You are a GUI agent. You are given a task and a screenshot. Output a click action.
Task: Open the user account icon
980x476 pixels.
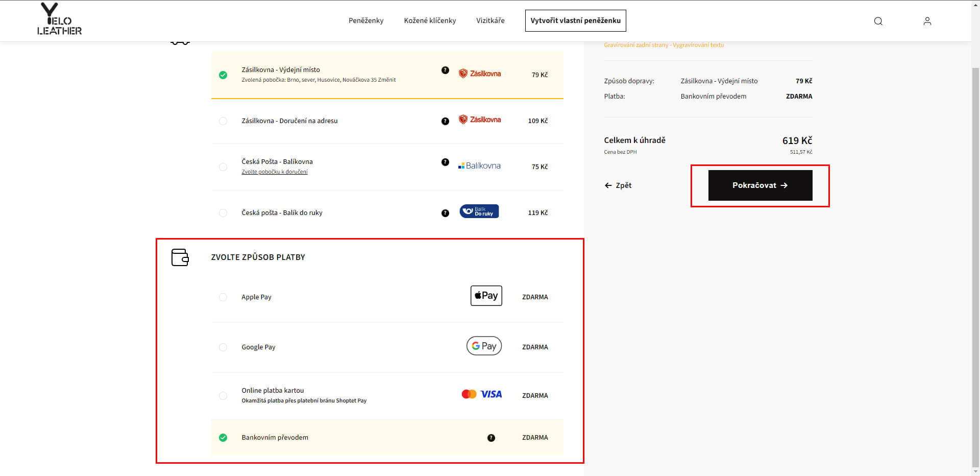point(927,21)
